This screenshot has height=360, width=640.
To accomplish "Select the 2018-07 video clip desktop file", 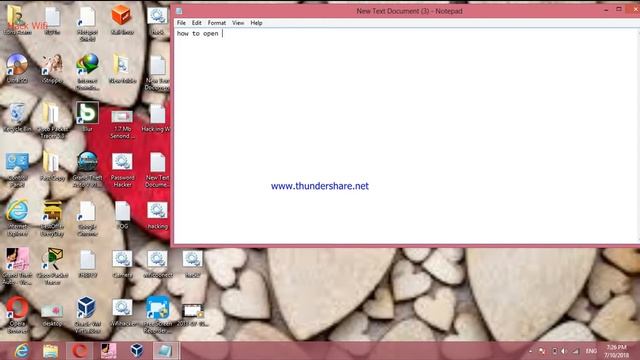I will [x=193, y=314].
